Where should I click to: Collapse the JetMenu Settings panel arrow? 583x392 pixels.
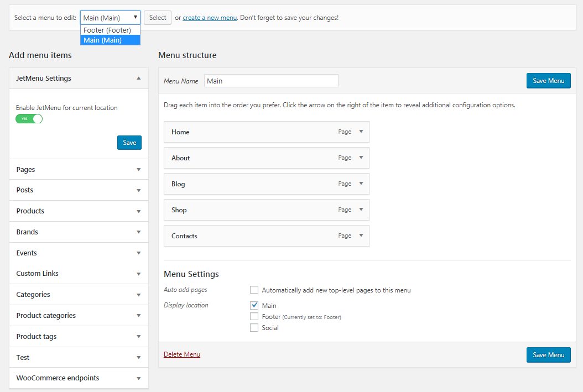tap(139, 79)
